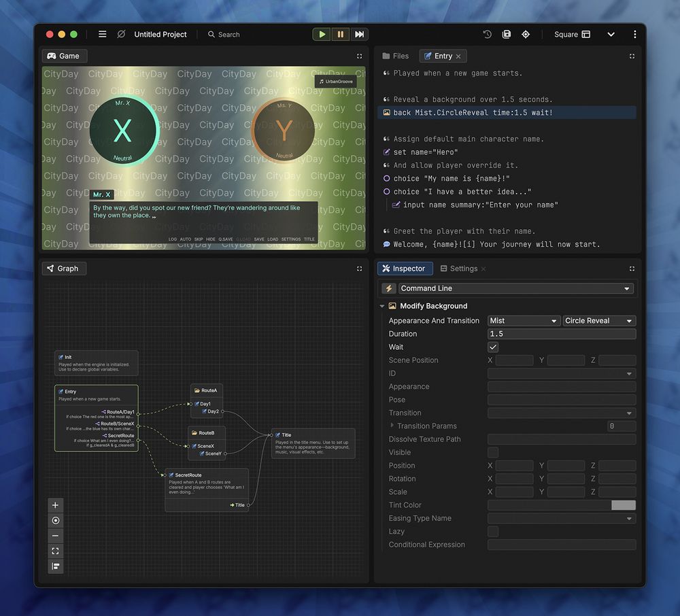
Task: Collapse the Modify Background section
Action: coord(382,306)
